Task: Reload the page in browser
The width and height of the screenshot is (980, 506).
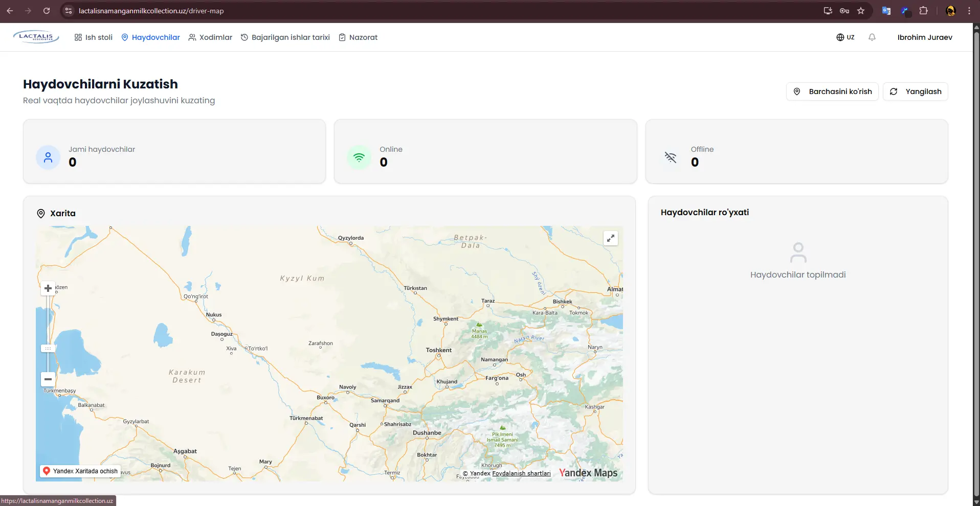Action: [x=47, y=11]
